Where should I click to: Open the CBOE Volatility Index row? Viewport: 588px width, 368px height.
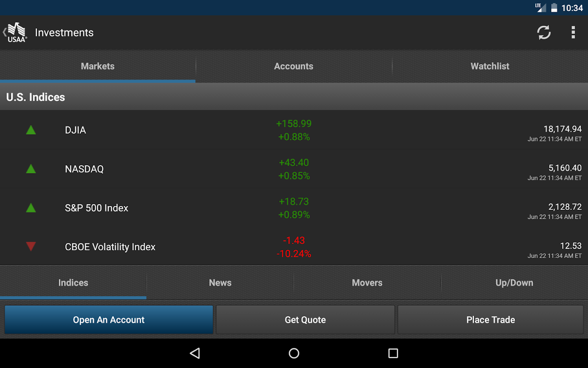(x=294, y=246)
